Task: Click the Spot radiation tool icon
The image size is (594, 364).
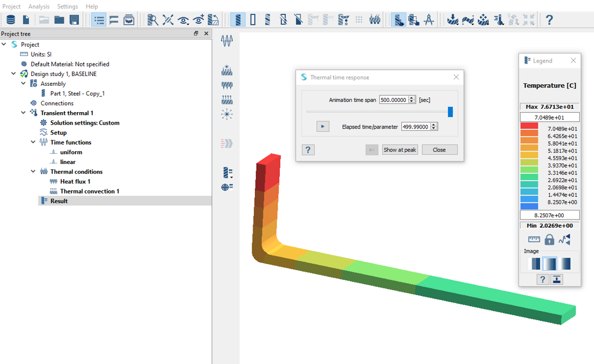Action: pyautogui.click(x=227, y=114)
